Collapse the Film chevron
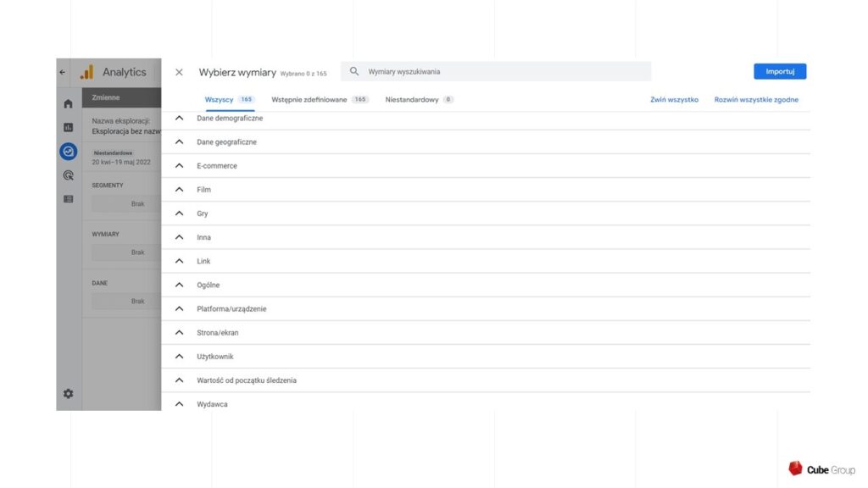Image resolution: width=868 pixels, height=488 pixels. 179,189
